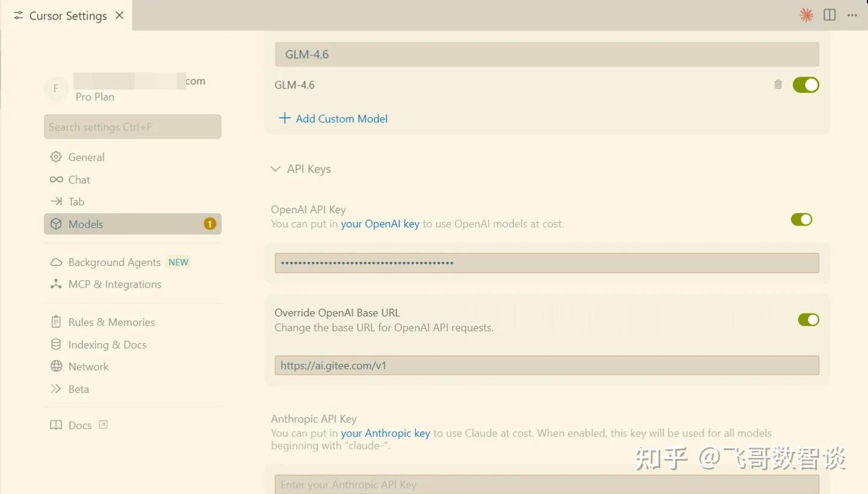Click the Network globe icon

56,366
